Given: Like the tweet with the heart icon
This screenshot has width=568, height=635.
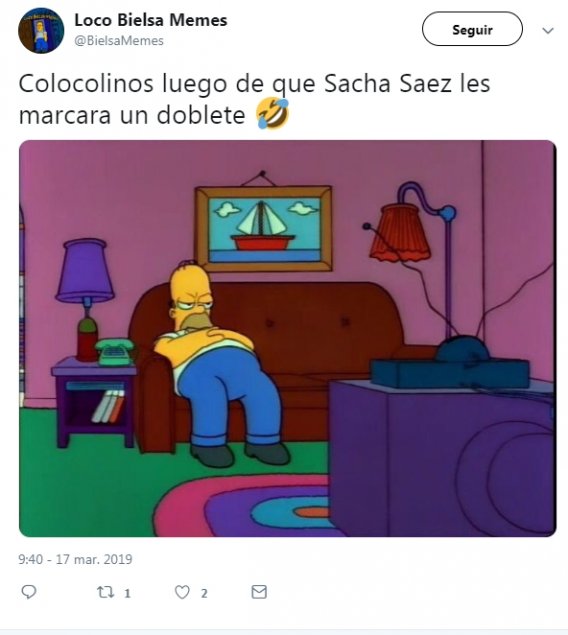Looking at the screenshot, I should pyautogui.click(x=182, y=592).
